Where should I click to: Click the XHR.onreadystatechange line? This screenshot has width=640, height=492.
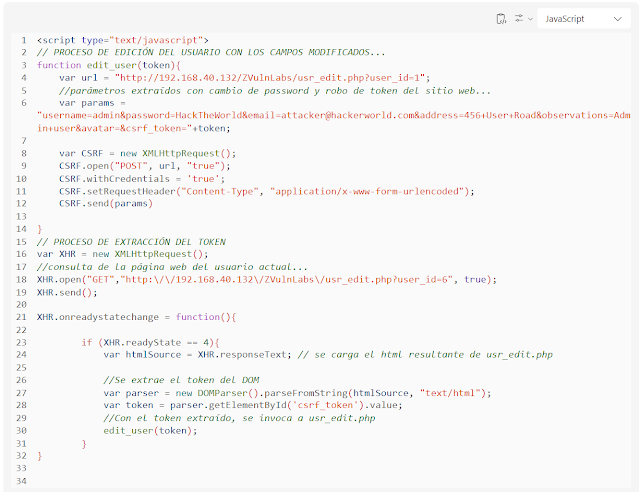pyautogui.click(x=136, y=317)
